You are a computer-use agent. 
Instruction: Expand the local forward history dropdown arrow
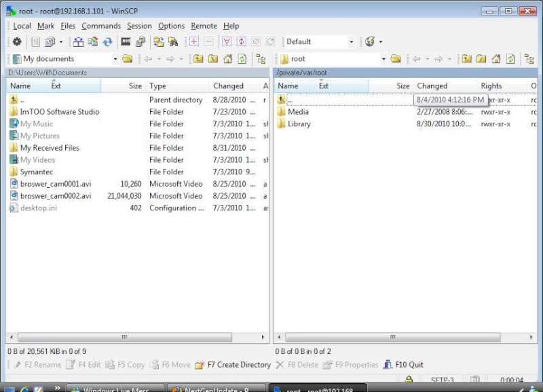pos(181,59)
